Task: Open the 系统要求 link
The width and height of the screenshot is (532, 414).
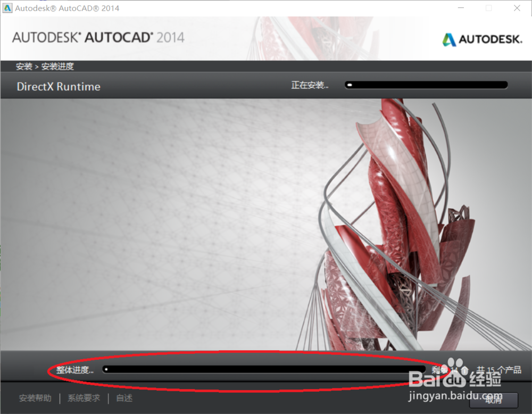Action: (x=84, y=398)
